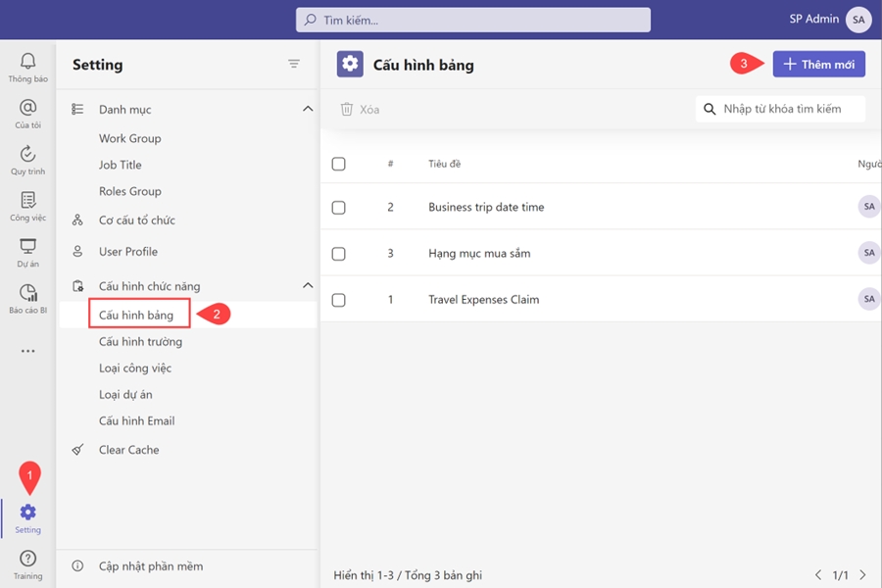Click the Setting gear icon in sidebar
This screenshot has height=588, width=882.
point(27,513)
